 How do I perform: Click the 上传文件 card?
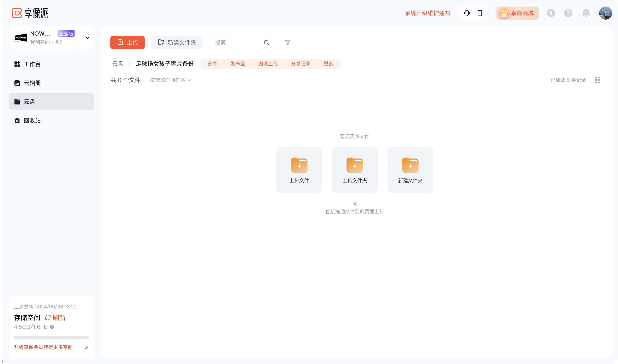click(x=299, y=170)
